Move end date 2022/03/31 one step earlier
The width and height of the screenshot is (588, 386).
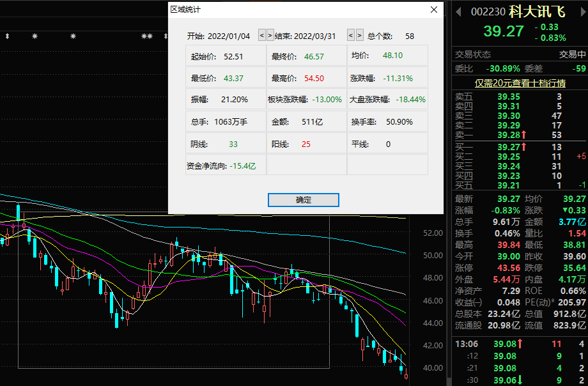coord(351,36)
